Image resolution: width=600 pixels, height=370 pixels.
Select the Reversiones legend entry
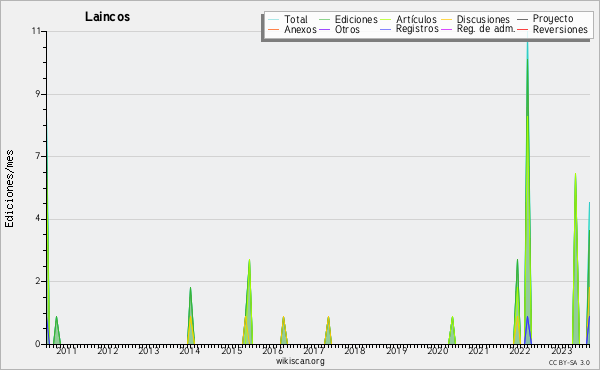click(x=553, y=29)
